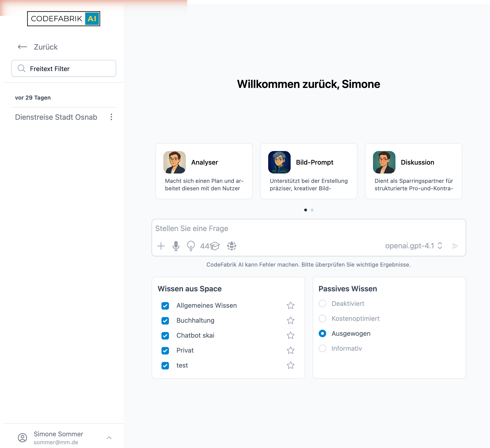Click the user profile avatar icon
This screenshot has height=448, width=490.
pos(23,437)
